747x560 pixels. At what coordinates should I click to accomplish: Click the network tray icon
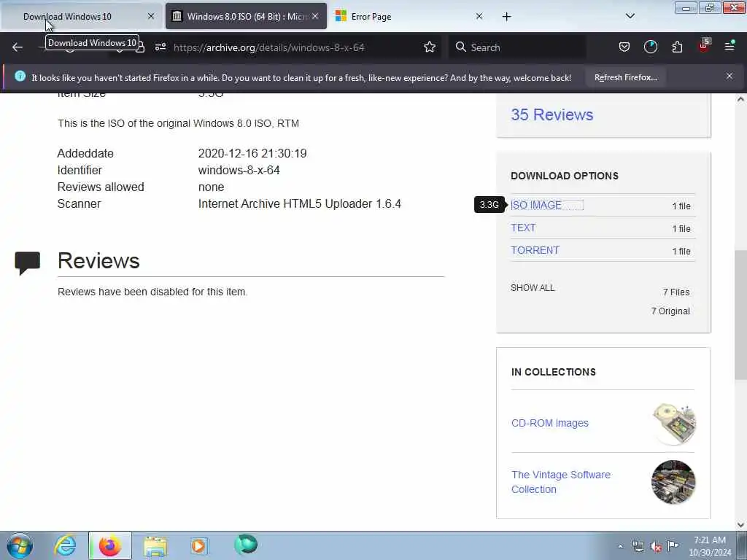[x=638, y=546]
